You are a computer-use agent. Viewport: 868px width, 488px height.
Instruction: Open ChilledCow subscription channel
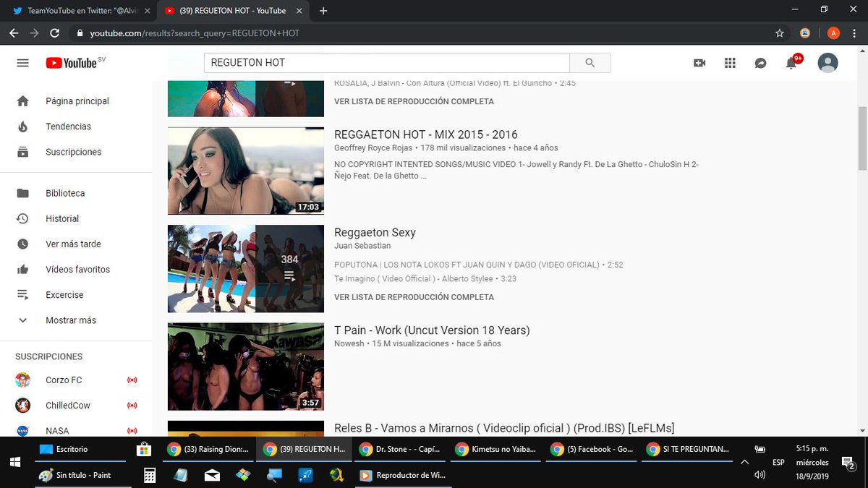77,406
